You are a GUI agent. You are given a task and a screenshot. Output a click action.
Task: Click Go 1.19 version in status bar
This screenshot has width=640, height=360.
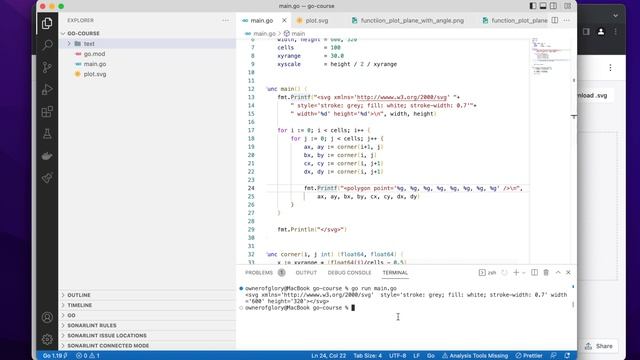(55, 356)
